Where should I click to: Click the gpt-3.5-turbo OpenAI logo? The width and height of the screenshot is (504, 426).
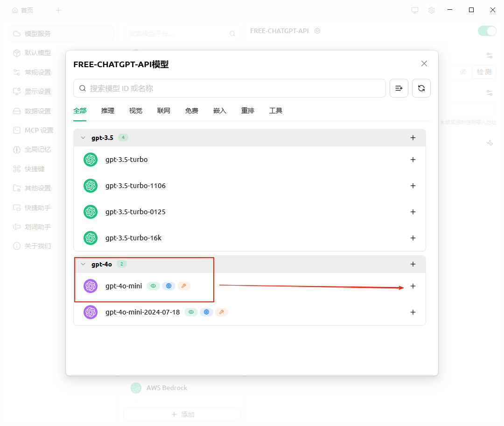pyautogui.click(x=91, y=160)
